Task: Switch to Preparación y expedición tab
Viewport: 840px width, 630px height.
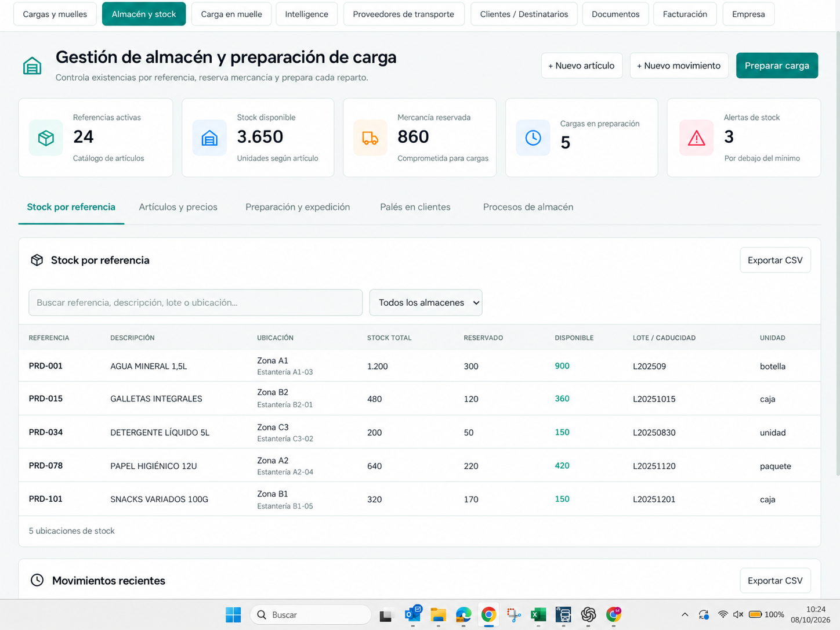Action: coord(298,207)
